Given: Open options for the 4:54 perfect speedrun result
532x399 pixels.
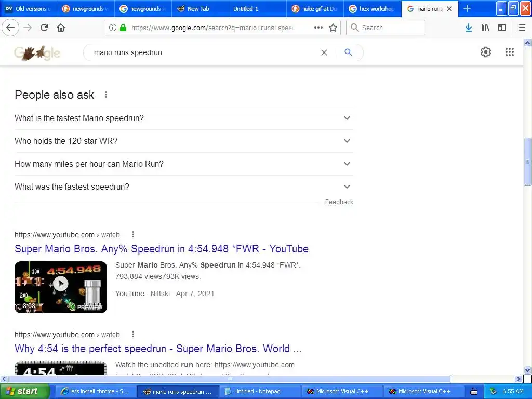Looking at the screenshot, I should tap(132, 334).
